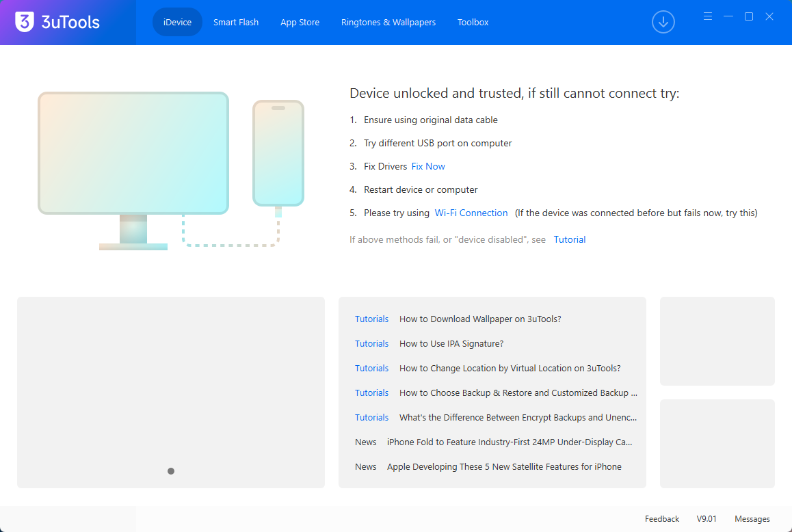Open Virtual Location change tutorial

point(510,369)
